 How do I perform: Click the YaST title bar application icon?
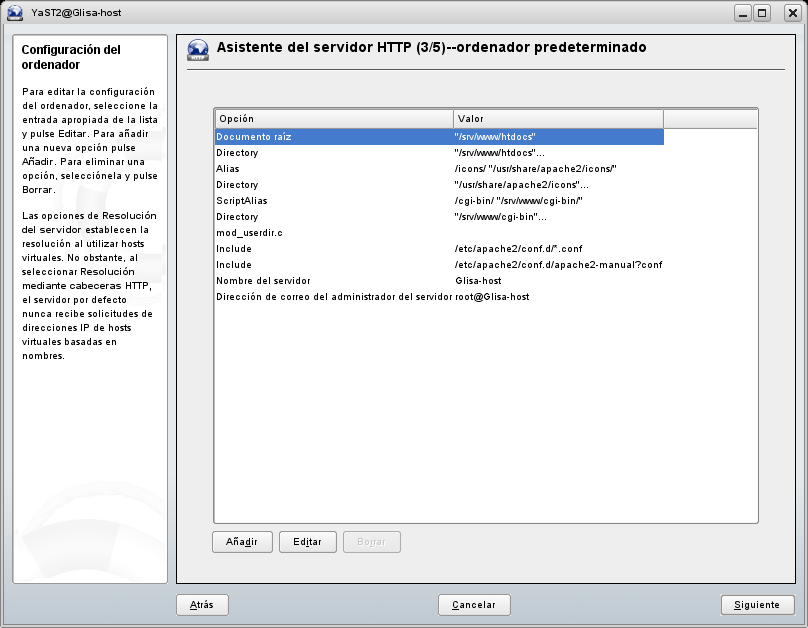tap(15, 13)
